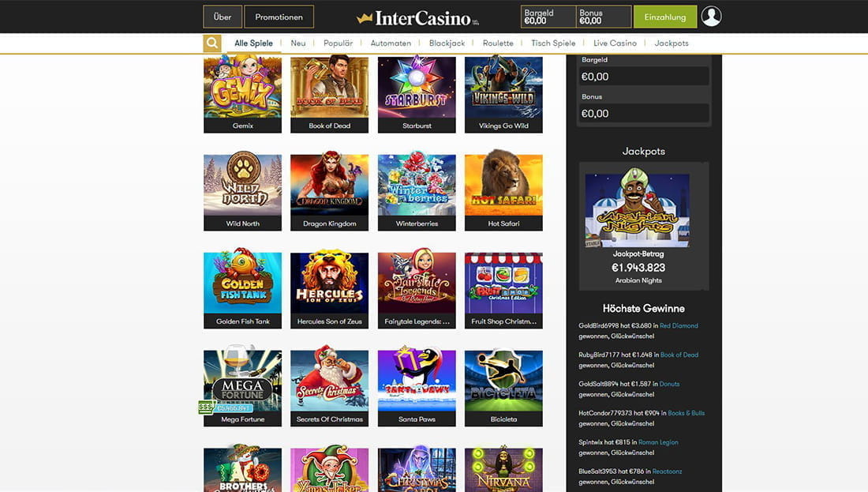
Task: Launch the Wild North game
Action: click(242, 191)
